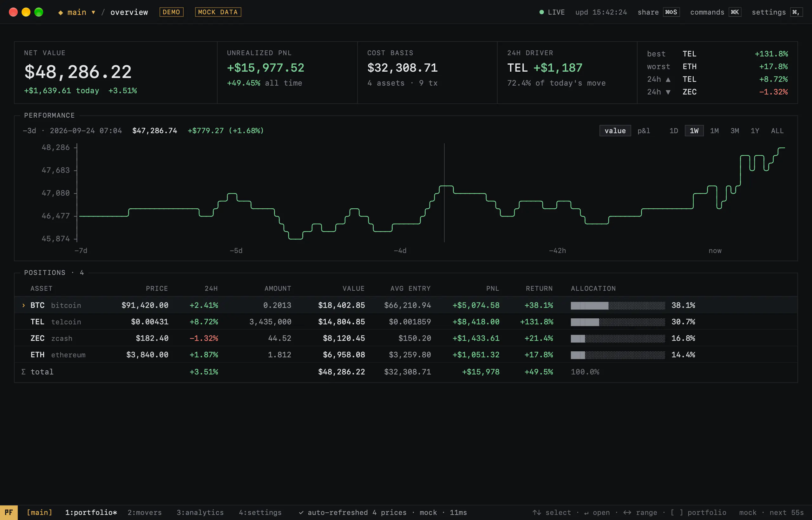Open settings in the top bar
This screenshot has width=812, height=520.
777,12
